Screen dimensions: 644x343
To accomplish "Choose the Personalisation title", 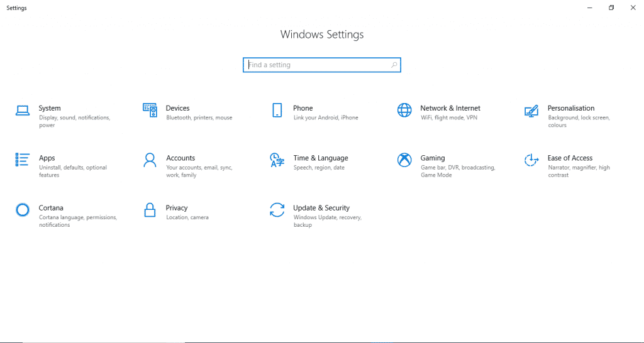I will click(x=571, y=108).
